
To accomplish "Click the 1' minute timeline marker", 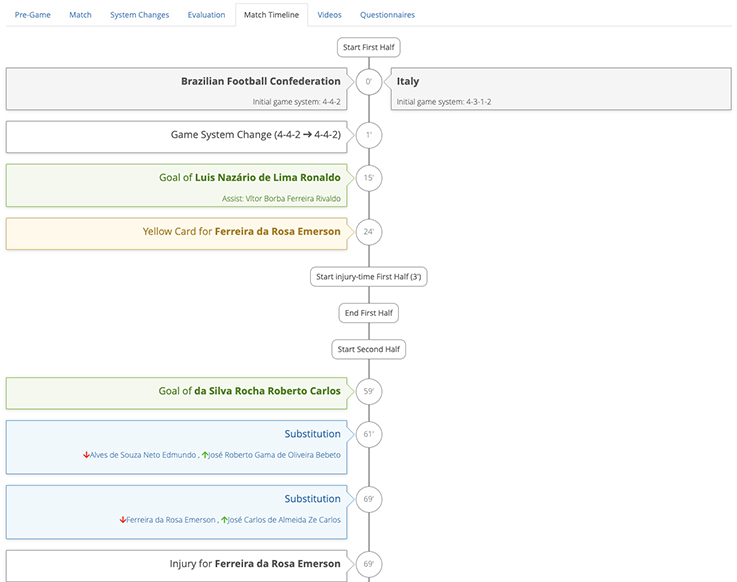I will point(368,135).
